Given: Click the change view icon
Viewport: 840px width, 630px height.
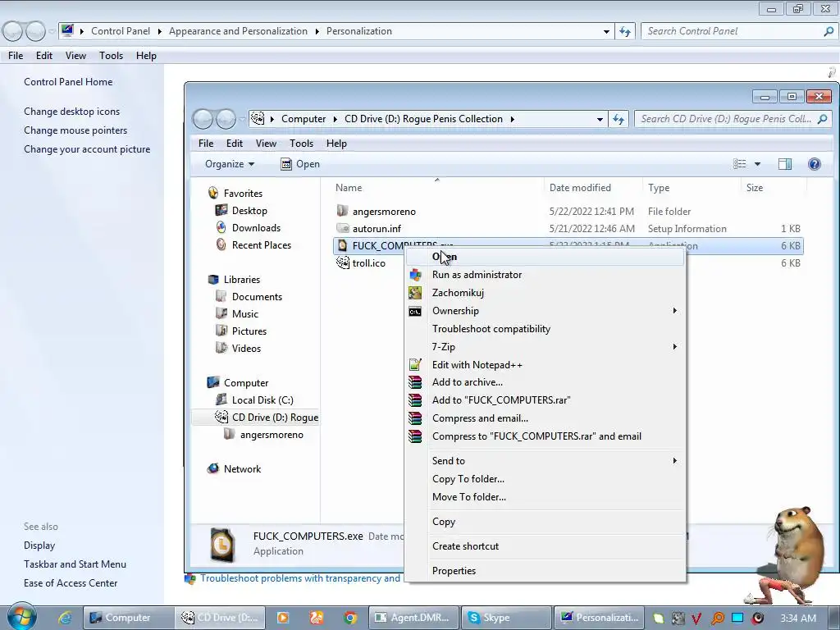Looking at the screenshot, I should click(x=740, y=164).
